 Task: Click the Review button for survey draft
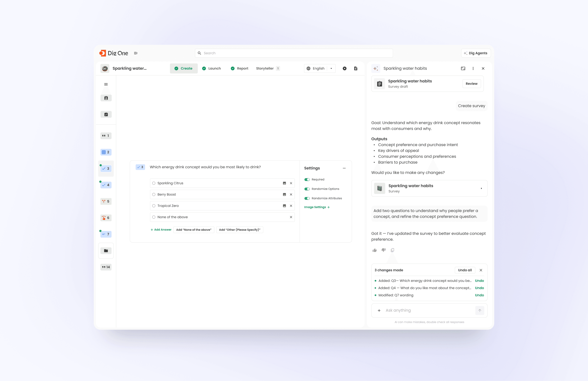point(471,84)
